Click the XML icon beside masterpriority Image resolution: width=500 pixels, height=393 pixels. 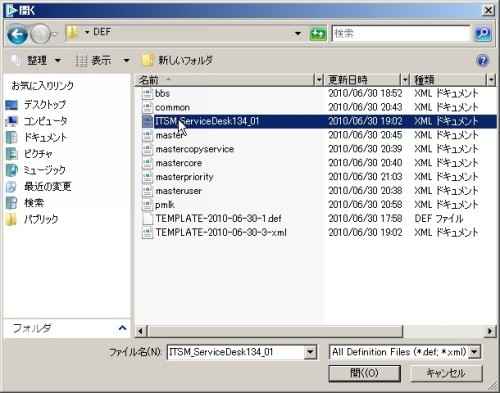point(147,177)
